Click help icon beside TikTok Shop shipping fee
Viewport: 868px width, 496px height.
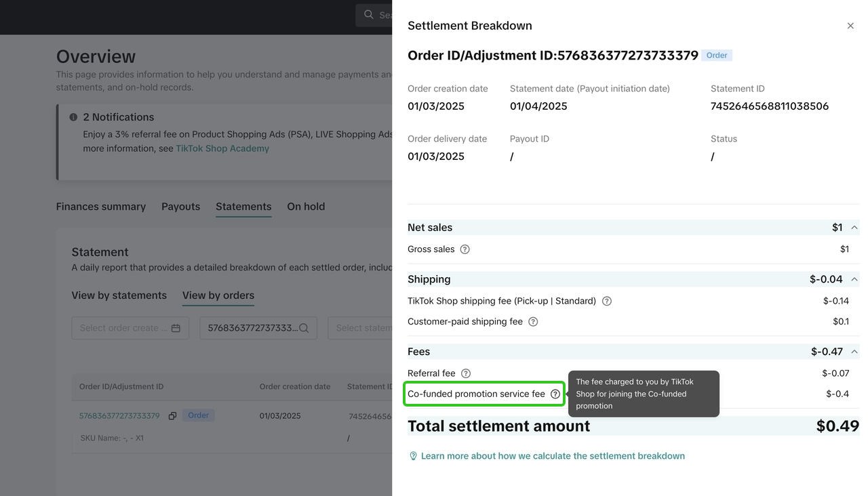point(607,301)
